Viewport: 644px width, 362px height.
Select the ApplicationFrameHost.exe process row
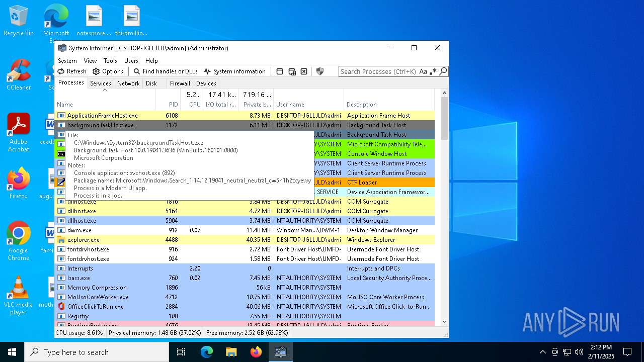click(245, 116)
